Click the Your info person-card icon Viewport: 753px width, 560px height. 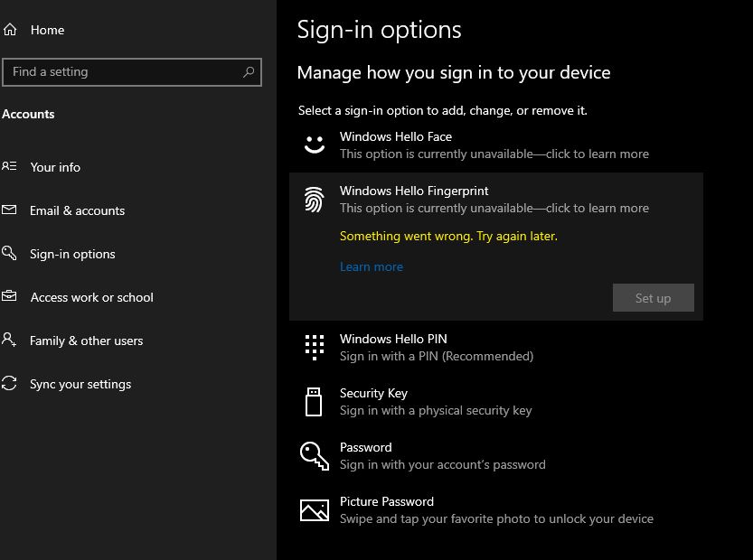pyautogui.click(x=9, y=166)
